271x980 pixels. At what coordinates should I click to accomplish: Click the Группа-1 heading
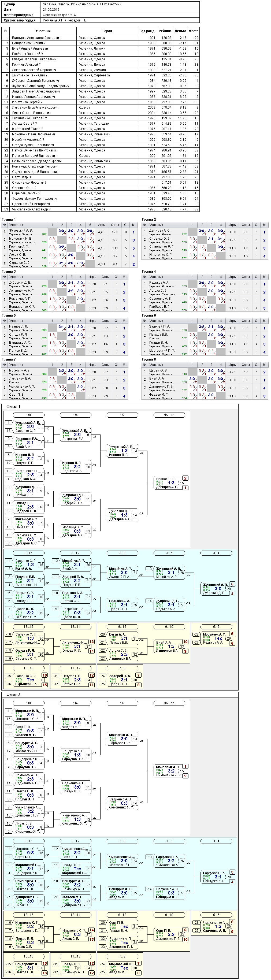pos(9,220)
